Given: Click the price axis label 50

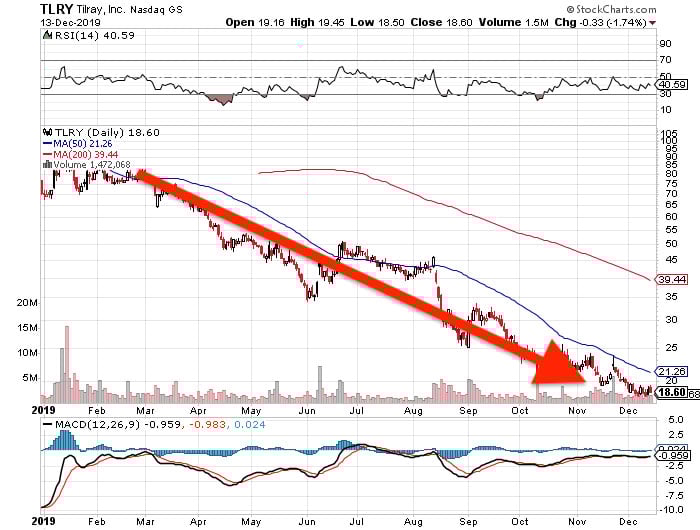Looking at the screenshot, I should click(671, 244).
